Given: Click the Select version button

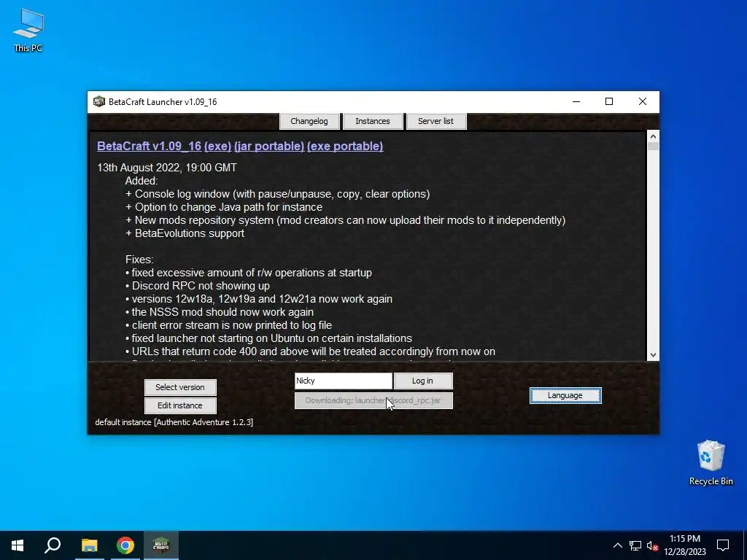Looking at the screenshot, I should click(180, 387).
